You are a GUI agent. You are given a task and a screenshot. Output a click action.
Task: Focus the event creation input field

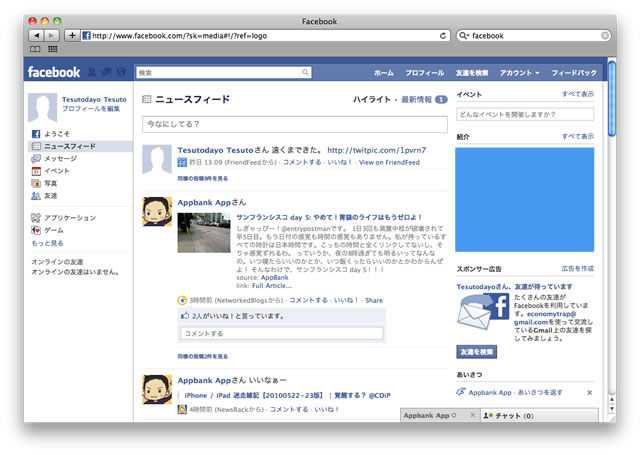[x=525, y=114]
